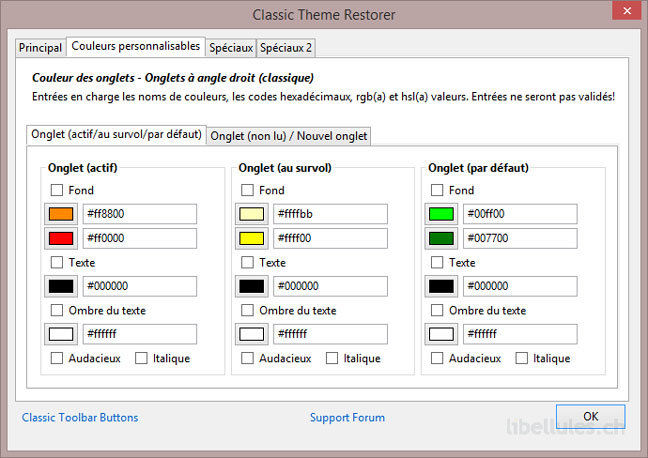Tick Texte checkbox under Onglet (par défaut)
Image resolution: width=648 pixels, height=458 pixels.
point(437,262)
